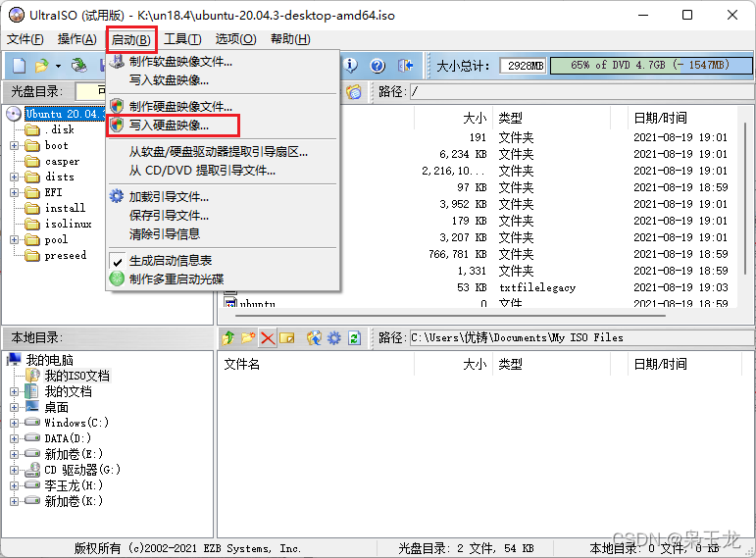This screenshot has height=558, width=756.
Task: Expand the pool folder node
Action: [x=14, y=239]
